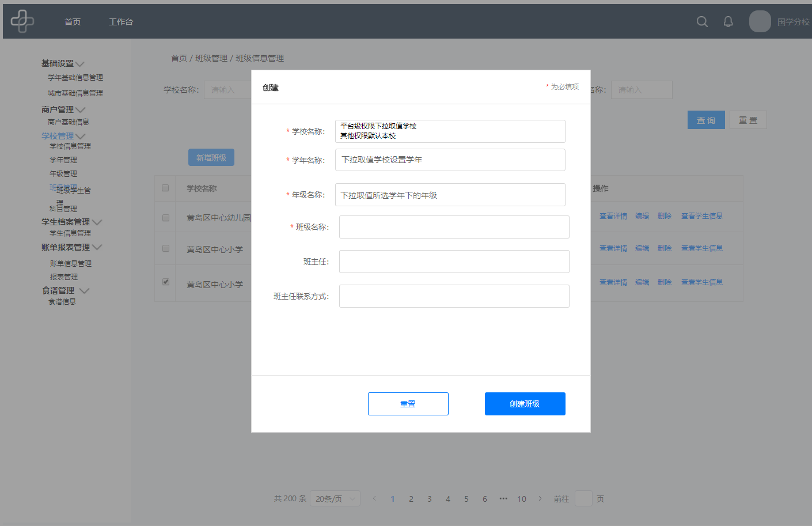Select page 10 in pagination
The height and width of the screenshot is (526, 812).
tap(522, 499)
